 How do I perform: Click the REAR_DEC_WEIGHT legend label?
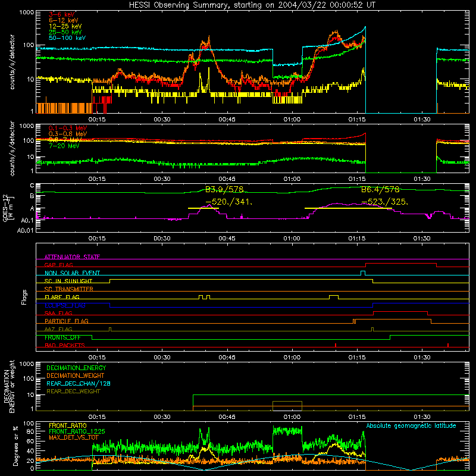tap(73, 392)
